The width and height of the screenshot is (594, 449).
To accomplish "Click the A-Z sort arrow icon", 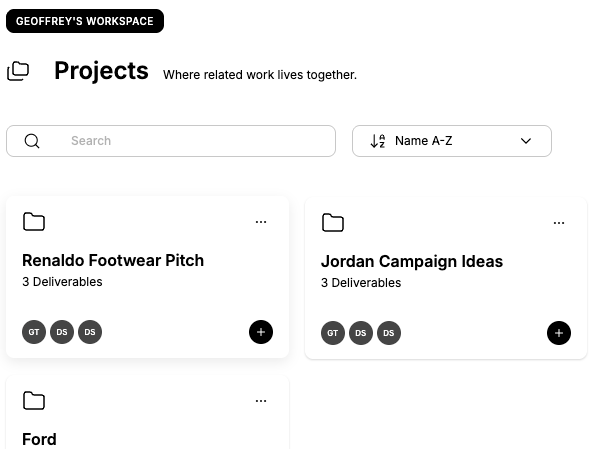I will click(x=378, y=141).
